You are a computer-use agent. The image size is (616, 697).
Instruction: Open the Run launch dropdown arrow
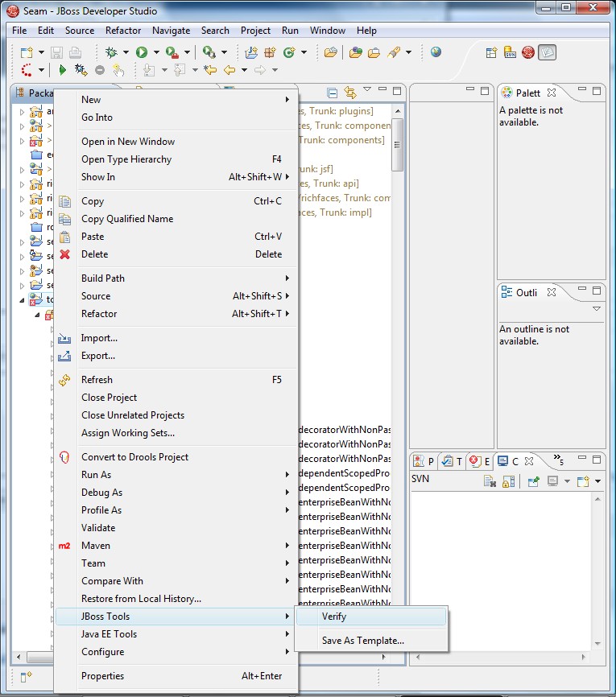coord(156,52)
